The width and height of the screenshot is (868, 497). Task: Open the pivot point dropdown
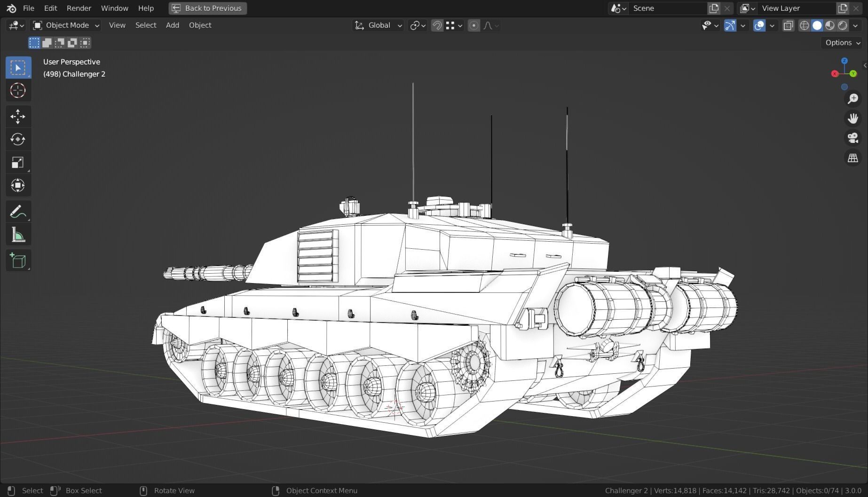418,25
